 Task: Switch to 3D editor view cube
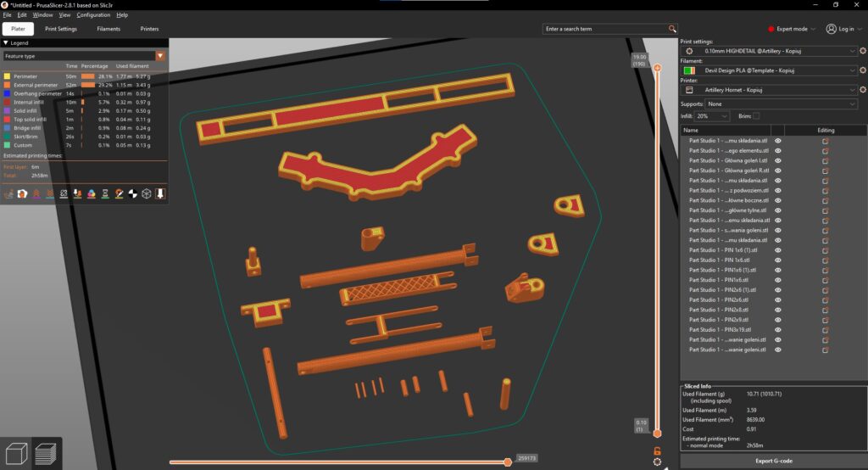click(17, 452)
